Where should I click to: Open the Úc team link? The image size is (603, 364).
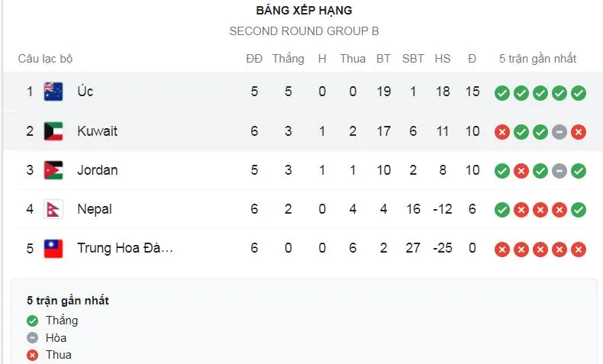85,92
